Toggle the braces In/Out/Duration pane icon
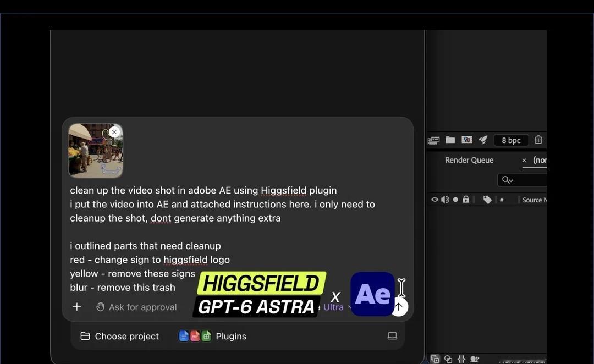The image size is (594, 364). click(x=461, y=359)
